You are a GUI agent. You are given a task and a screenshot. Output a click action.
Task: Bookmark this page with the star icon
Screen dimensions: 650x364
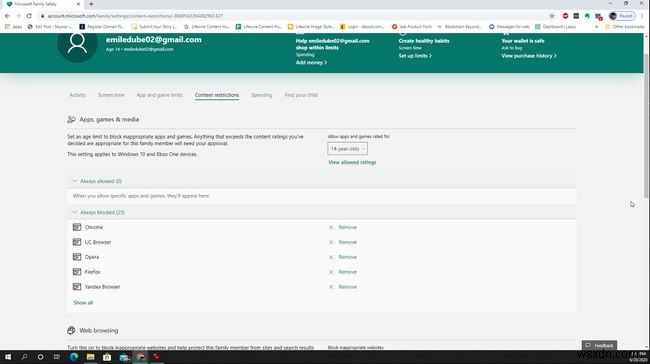(552, 16)
